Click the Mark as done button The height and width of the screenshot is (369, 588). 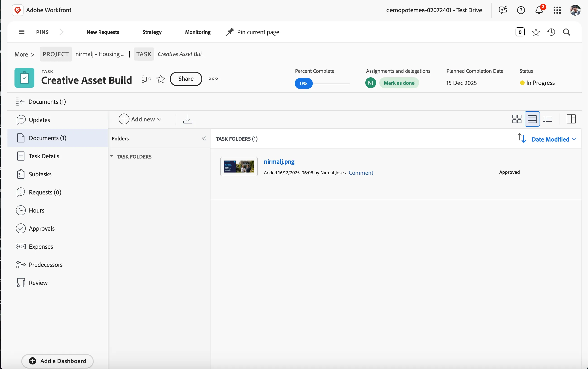coord(399,83)
